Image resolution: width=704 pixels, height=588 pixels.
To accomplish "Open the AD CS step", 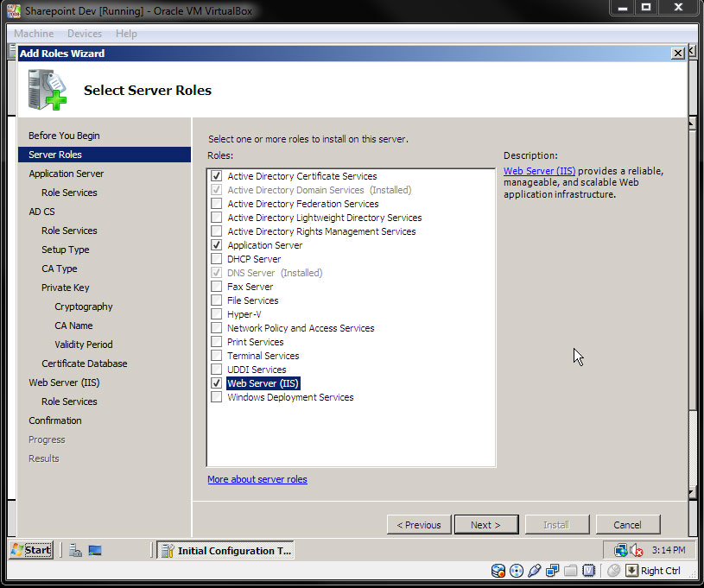I will (x=41, y=212).
